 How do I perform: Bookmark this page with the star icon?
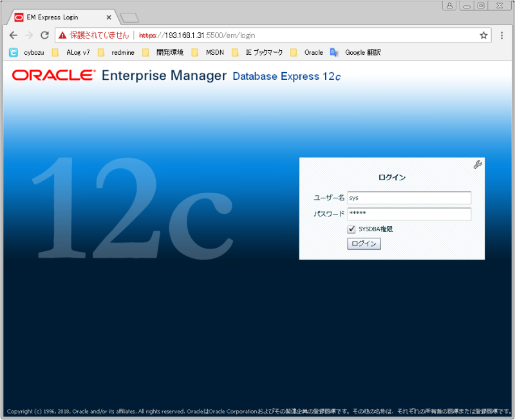tap(483, 35)
